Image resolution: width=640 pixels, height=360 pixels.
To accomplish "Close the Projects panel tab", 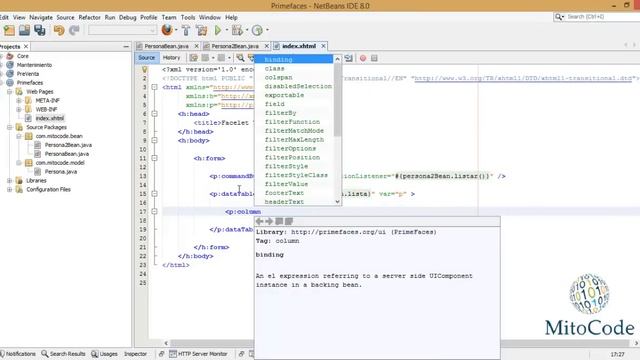I will point(26,47).
